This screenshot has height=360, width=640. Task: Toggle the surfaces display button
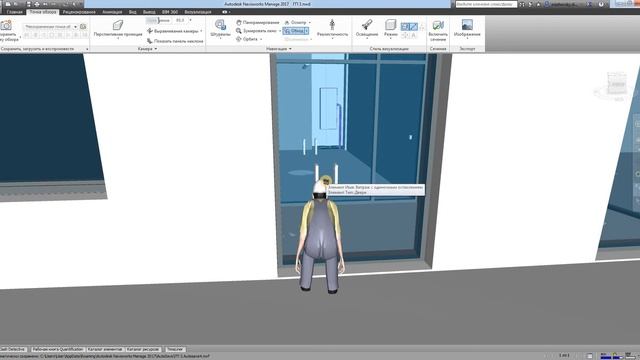pyautogui.click(x=404, y=27)
